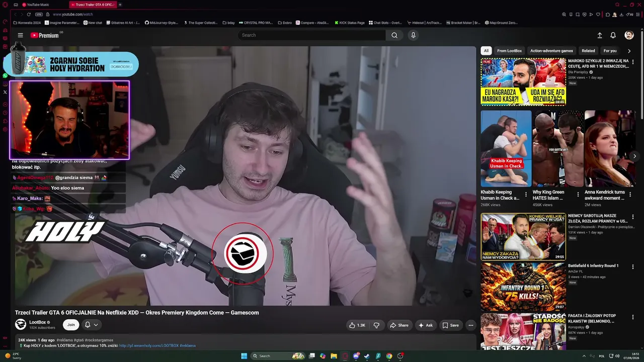644x362 pixels.
Task: Open the YouTube create/upload icon
Action: pos(600,35)
